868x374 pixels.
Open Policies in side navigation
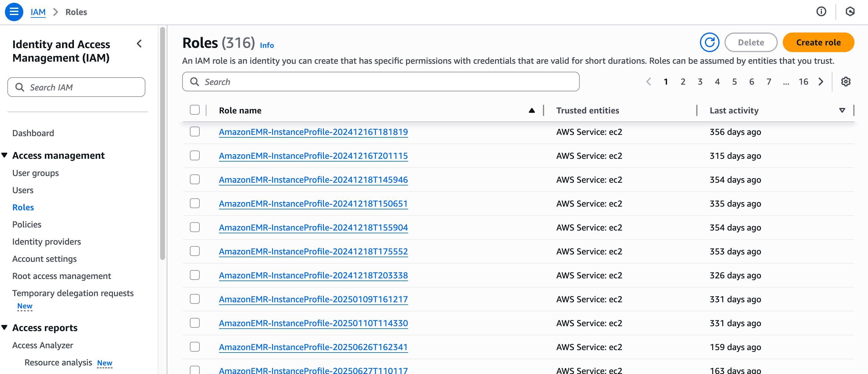[x=27, y=224]
